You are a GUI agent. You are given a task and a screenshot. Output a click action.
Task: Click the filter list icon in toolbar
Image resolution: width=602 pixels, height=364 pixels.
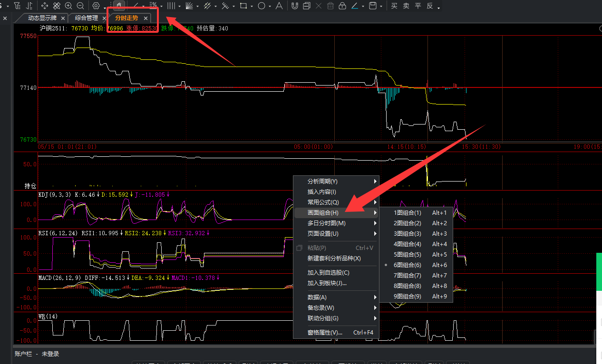click(x=17, y=5)
